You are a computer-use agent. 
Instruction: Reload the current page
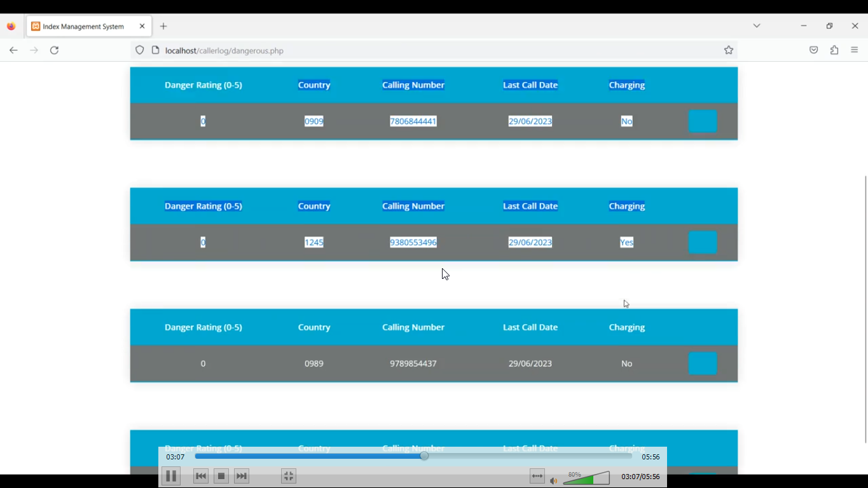tap(55, 50)
